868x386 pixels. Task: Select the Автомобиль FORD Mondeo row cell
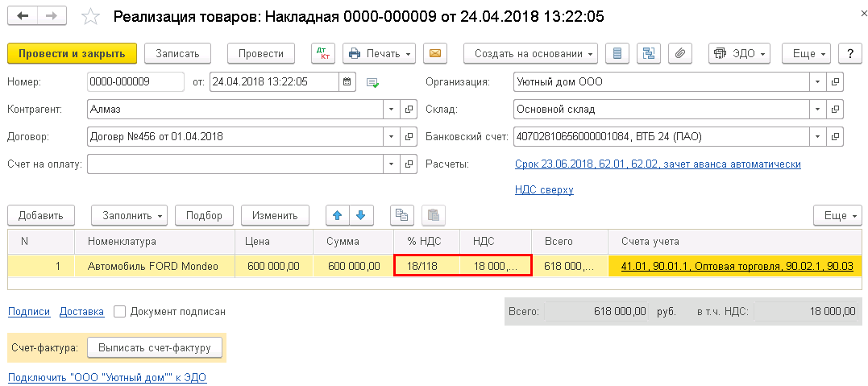[x=155, y=267]
